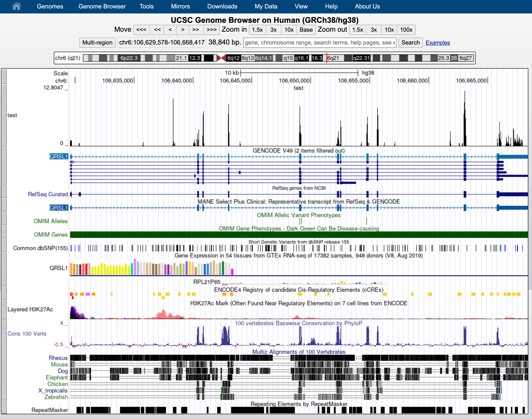Click the red cCRE promoter marker at track start
This screenshot has height=419, width=532.
(x=72, y=294)
